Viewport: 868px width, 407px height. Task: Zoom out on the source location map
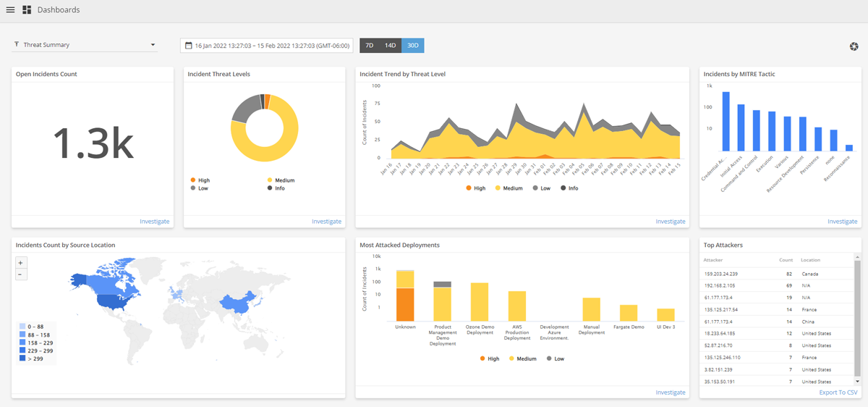(21, 274)
